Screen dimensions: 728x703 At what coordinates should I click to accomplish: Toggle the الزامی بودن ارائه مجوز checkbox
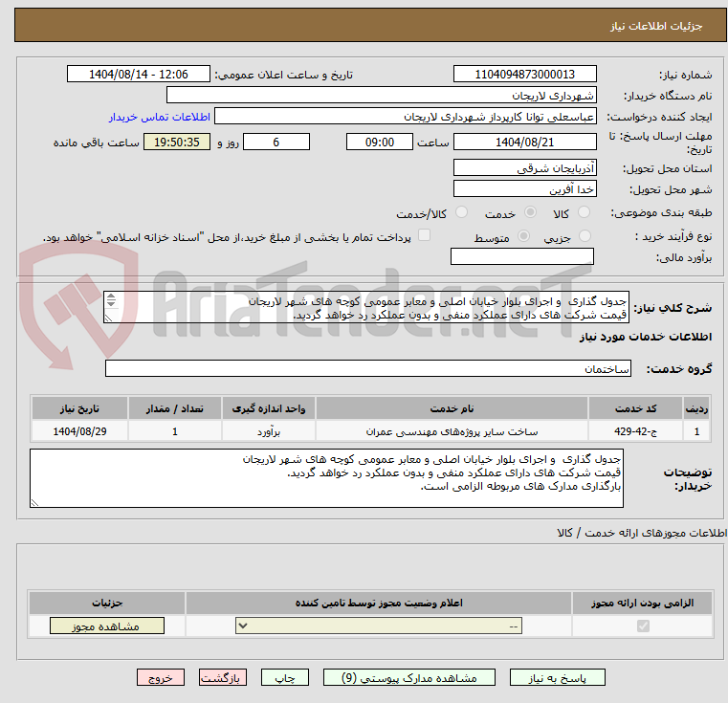643,626
